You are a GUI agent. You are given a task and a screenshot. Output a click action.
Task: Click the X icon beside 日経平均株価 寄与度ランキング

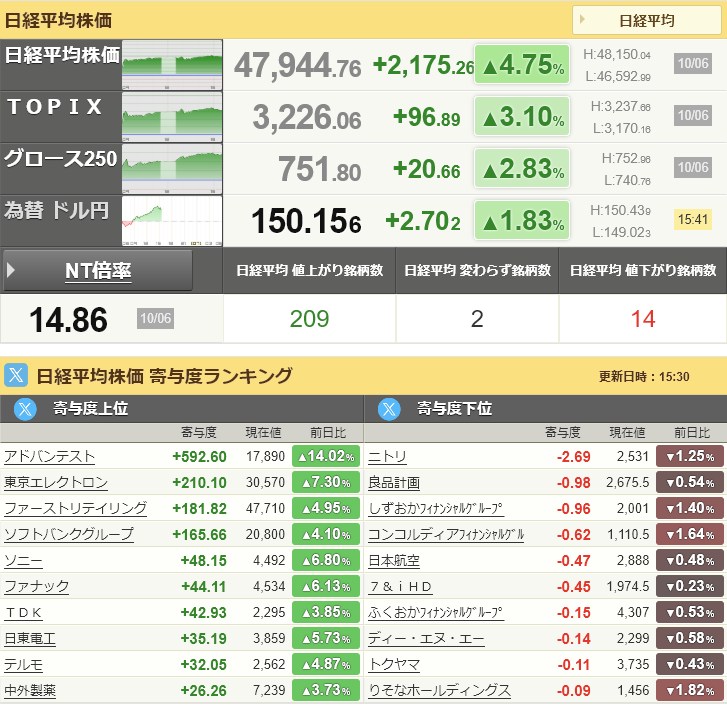tap(16, 376)
